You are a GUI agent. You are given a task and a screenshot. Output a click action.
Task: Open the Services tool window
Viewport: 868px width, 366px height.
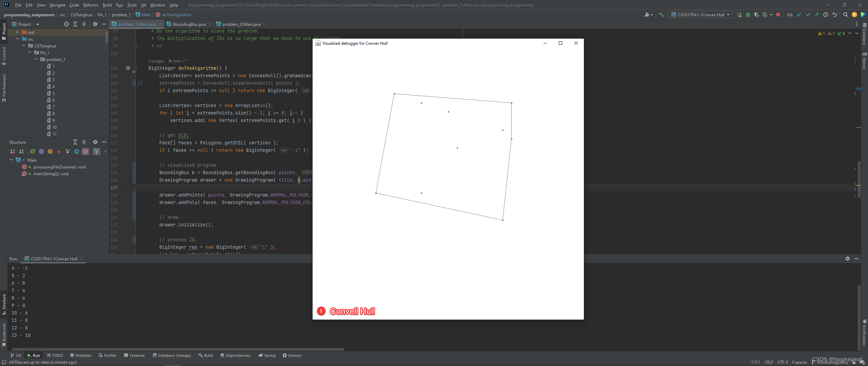coord(292,355)
